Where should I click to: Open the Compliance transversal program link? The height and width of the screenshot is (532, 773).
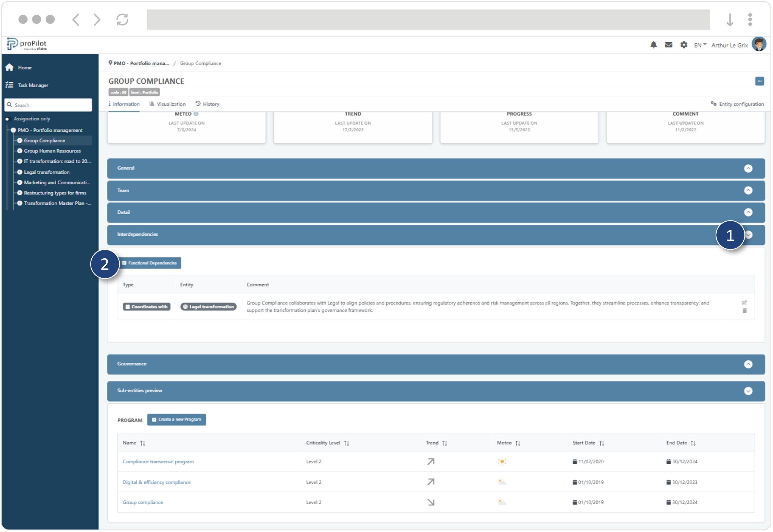(158, 462)
